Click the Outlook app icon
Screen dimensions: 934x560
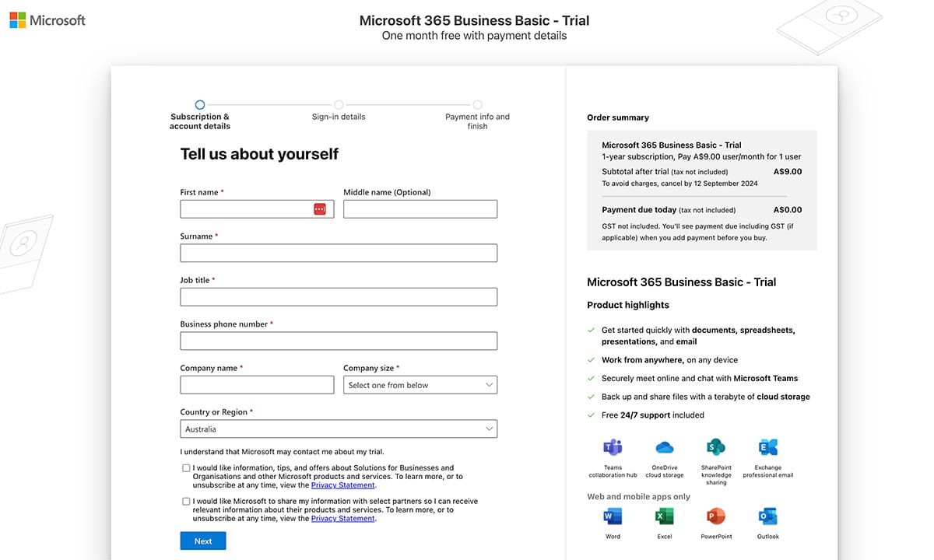click(x=767, y=515)
